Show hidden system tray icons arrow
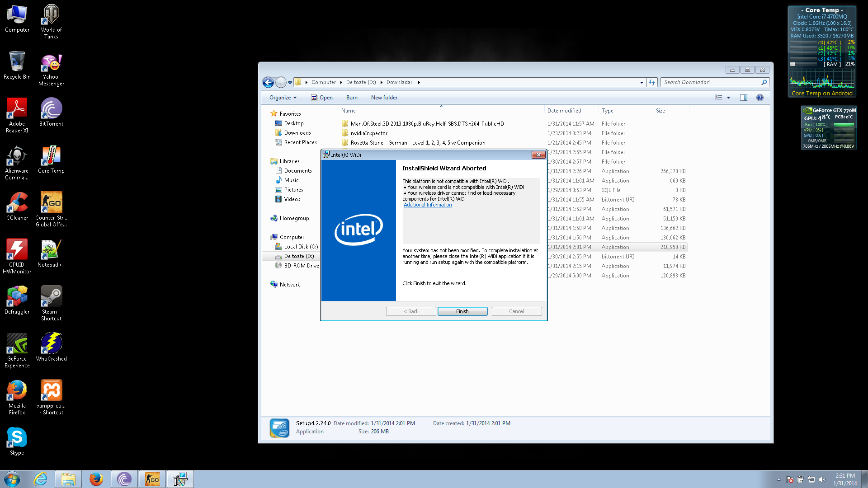The image size is (868, 488). [x=778, y=479]
